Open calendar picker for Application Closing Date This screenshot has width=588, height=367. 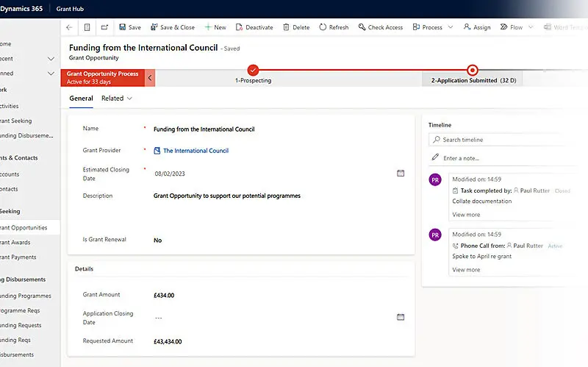pyautogui.click(x=401, y=317)
